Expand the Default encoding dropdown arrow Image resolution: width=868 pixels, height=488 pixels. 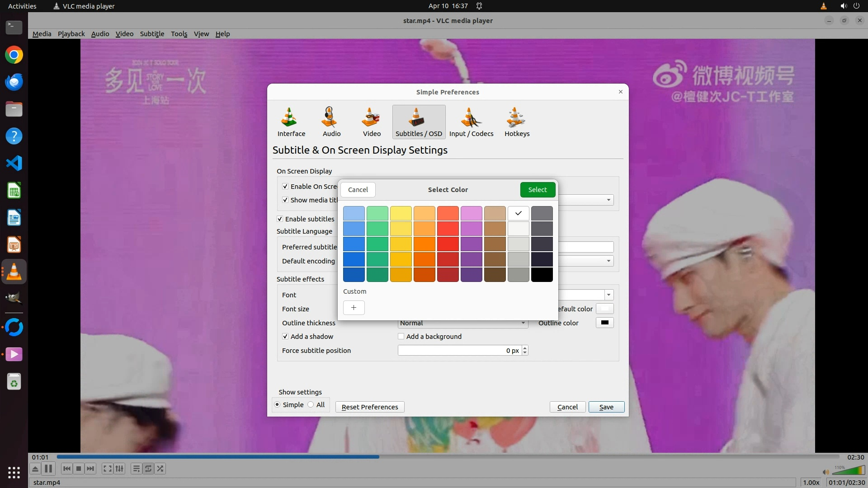(x=609, y=261)
